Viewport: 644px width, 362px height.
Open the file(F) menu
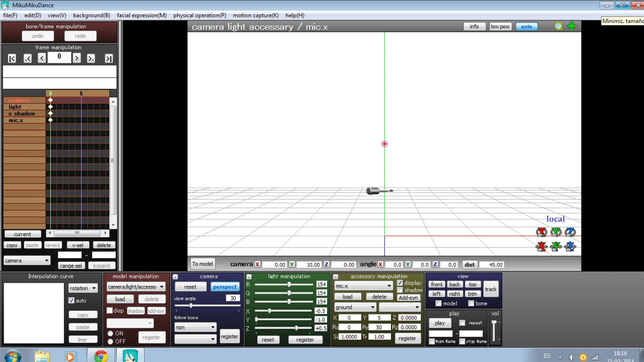point(10,15)
